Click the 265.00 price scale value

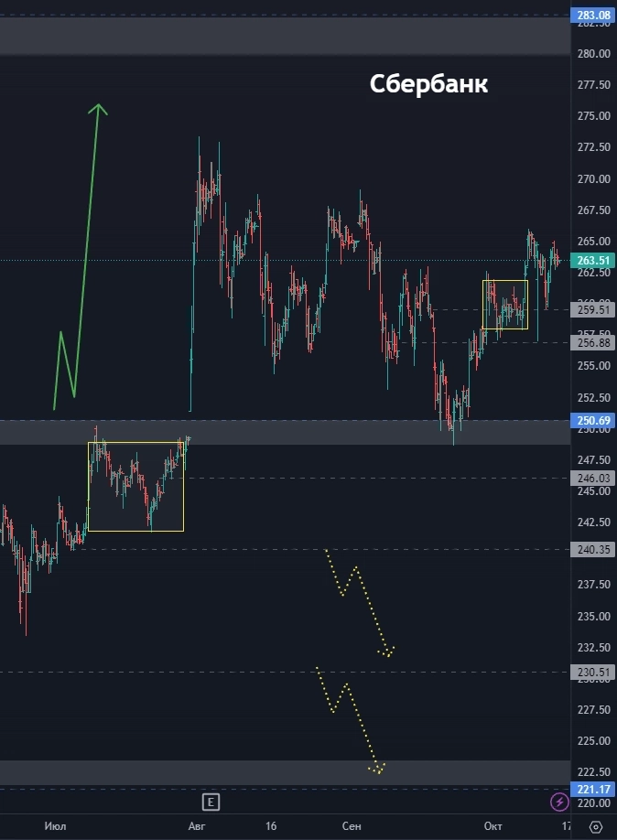click(x=593, y=241)
